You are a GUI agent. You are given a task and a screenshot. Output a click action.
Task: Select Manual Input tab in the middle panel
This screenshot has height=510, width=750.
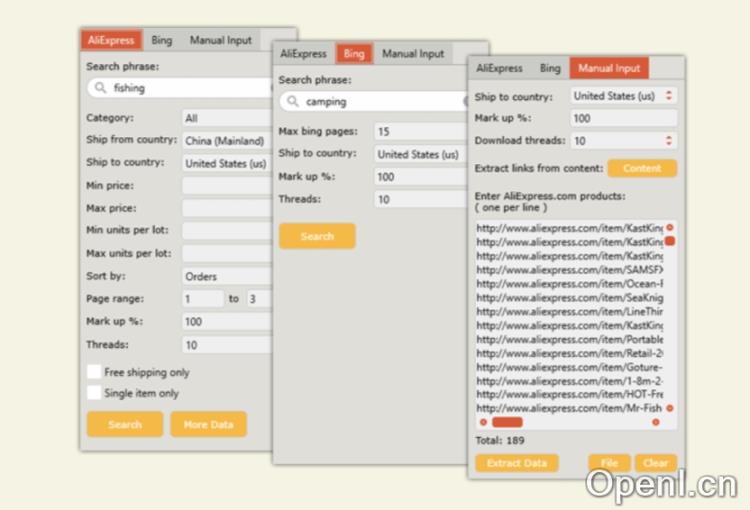(x=412, y=54)
